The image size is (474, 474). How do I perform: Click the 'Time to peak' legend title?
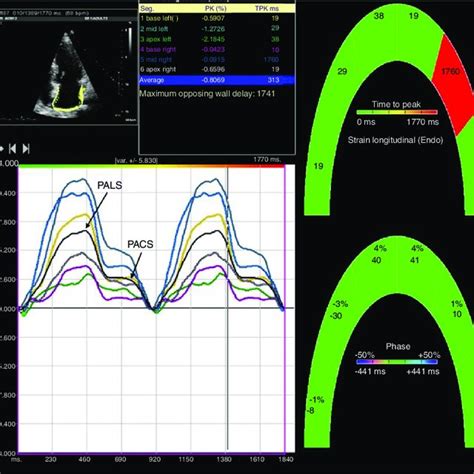[x=396, y=104]
